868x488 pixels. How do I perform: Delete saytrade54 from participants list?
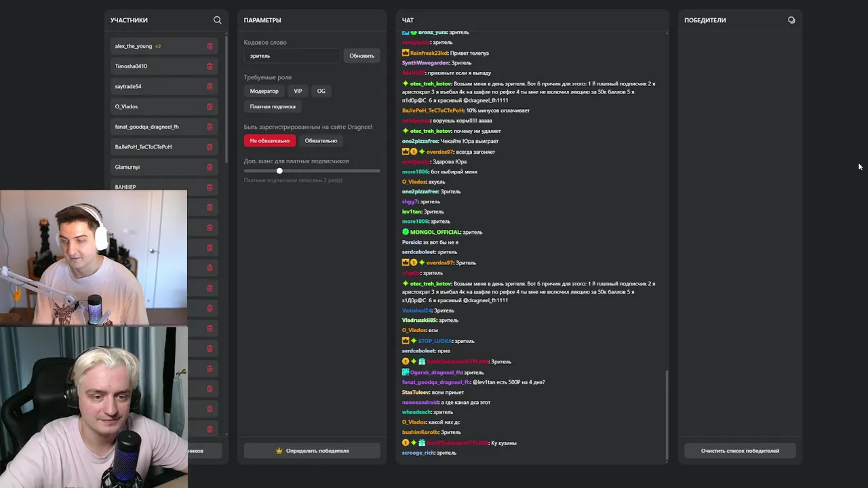coord(210,87)
